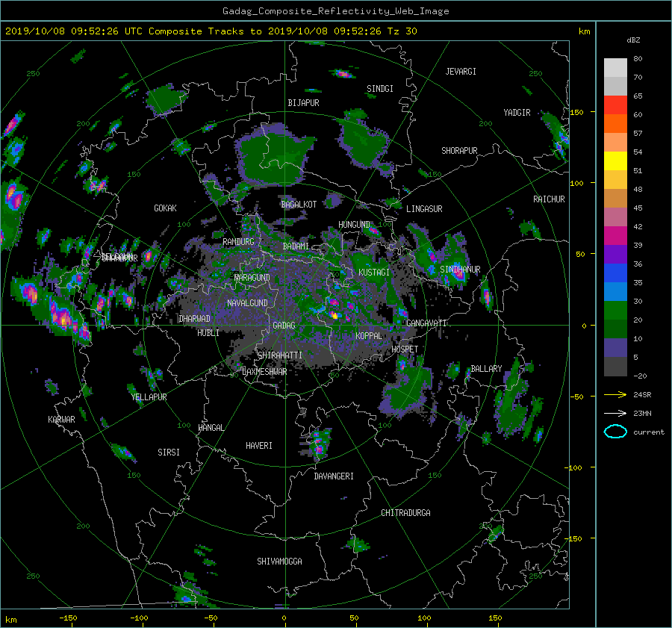This screenshot has width=672, height=628.
Task: Click the current legend label
Action: [649, 432]
